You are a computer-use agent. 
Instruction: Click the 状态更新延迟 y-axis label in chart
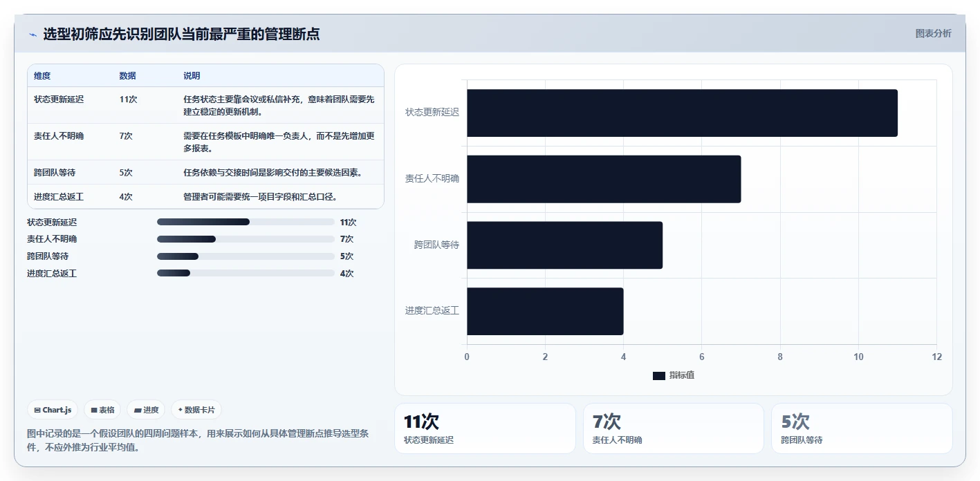click(432, 112)
